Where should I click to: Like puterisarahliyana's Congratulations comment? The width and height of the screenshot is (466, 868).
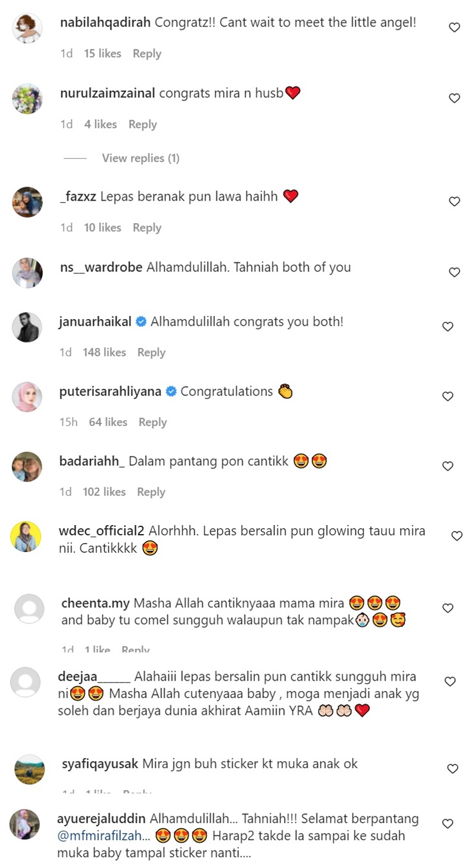click(x=448, y=396)
